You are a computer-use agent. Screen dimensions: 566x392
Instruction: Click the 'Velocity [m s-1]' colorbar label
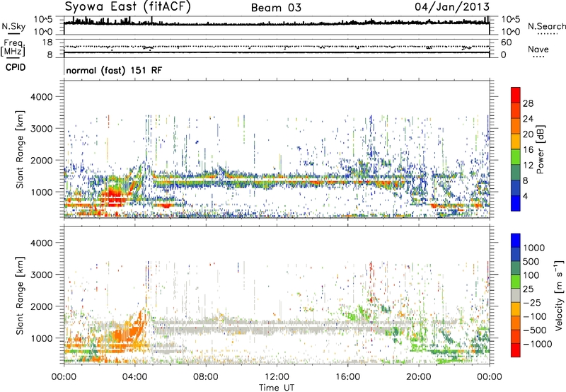(x=559, y=295)
